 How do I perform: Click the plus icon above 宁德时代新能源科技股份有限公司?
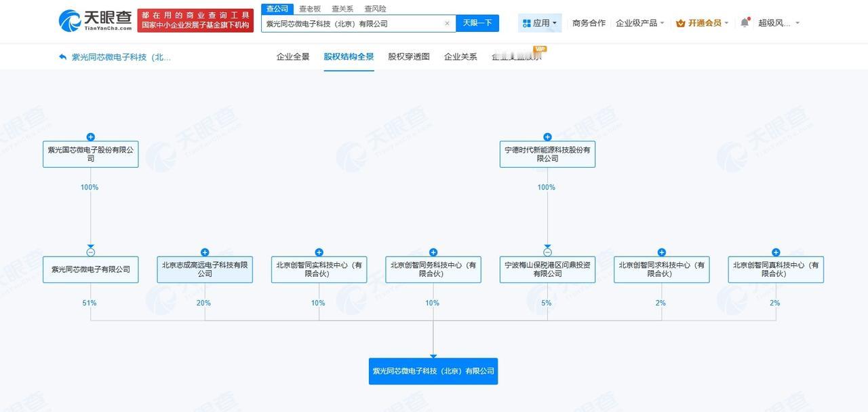coord(547,135)
